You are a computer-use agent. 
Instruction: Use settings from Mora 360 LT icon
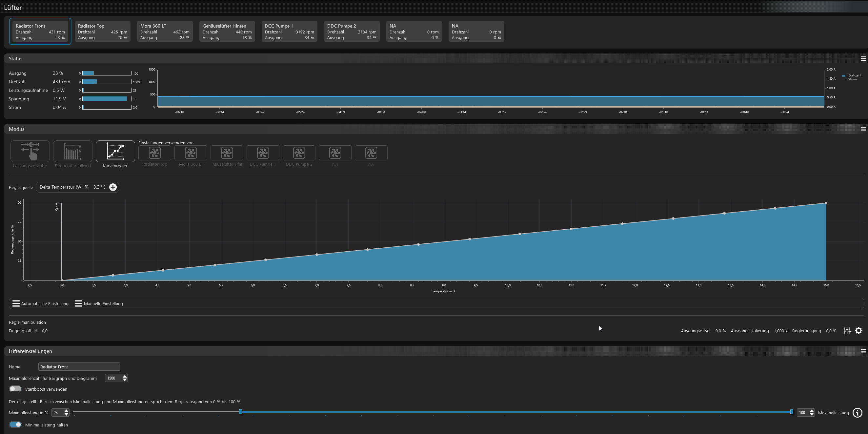[x=191, y=153]
